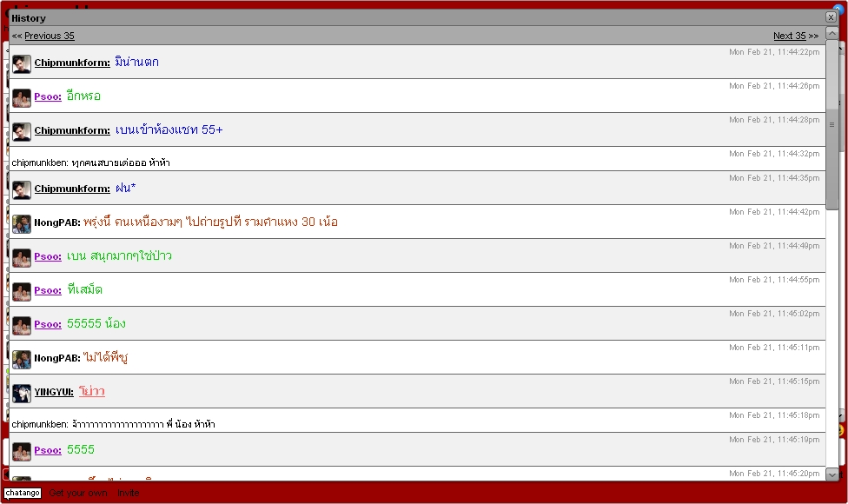Click NongPAB's message containing '30'

coord(210,222)
